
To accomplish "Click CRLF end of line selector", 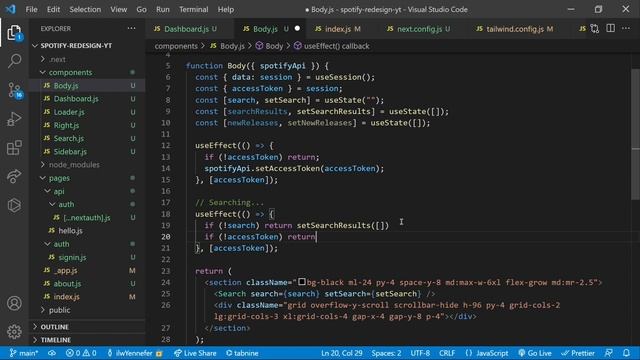I will [447, 353].
